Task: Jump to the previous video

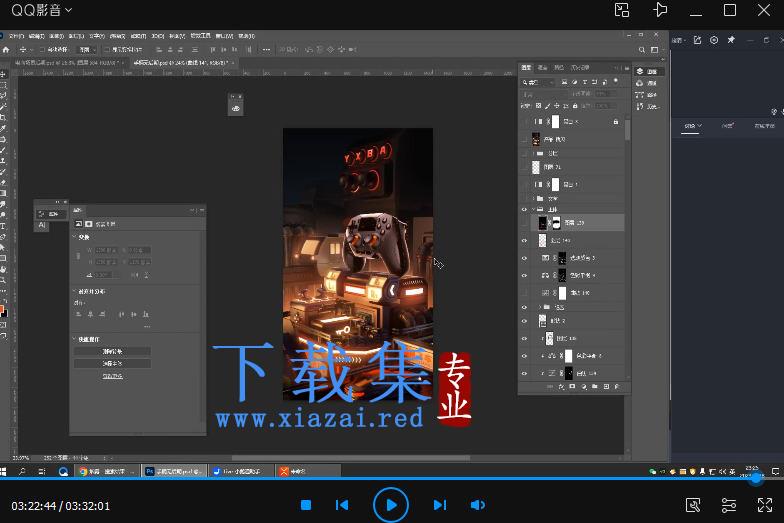Action: click(x=342, y=506)
